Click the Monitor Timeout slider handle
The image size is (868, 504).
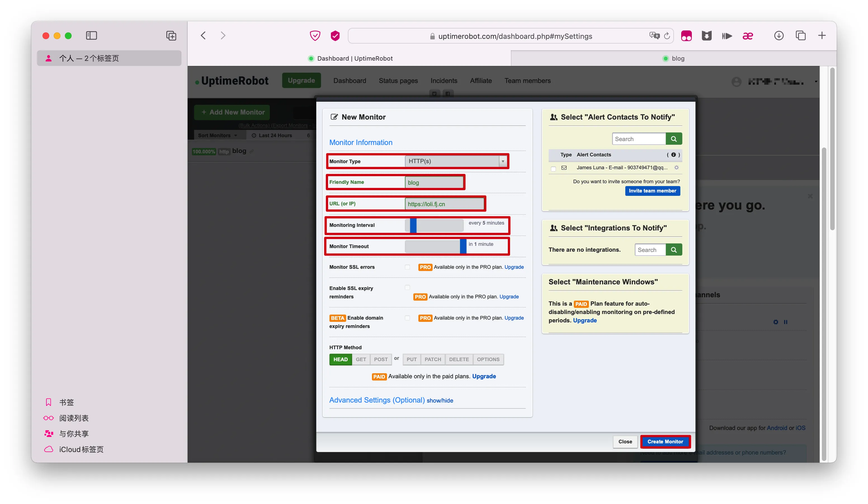pos(463,246)
